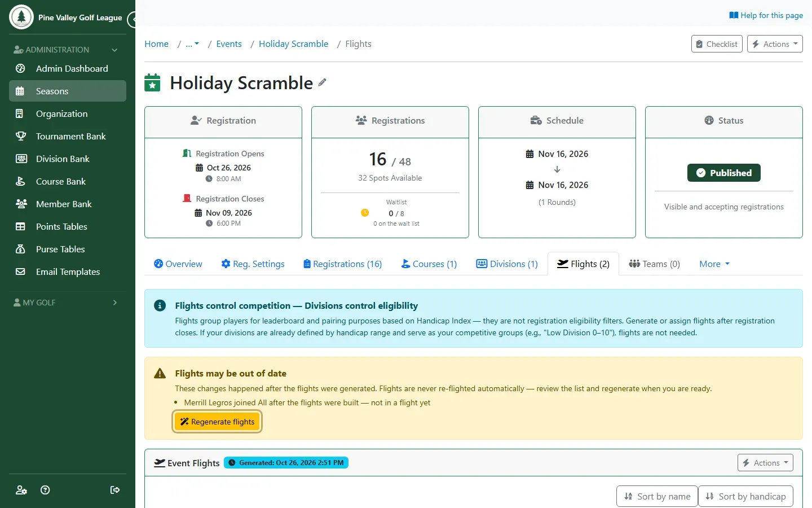Screen dimensions: 812x508
Task: Collapse the ADMINISTRATION section
Action: point(67,50)
